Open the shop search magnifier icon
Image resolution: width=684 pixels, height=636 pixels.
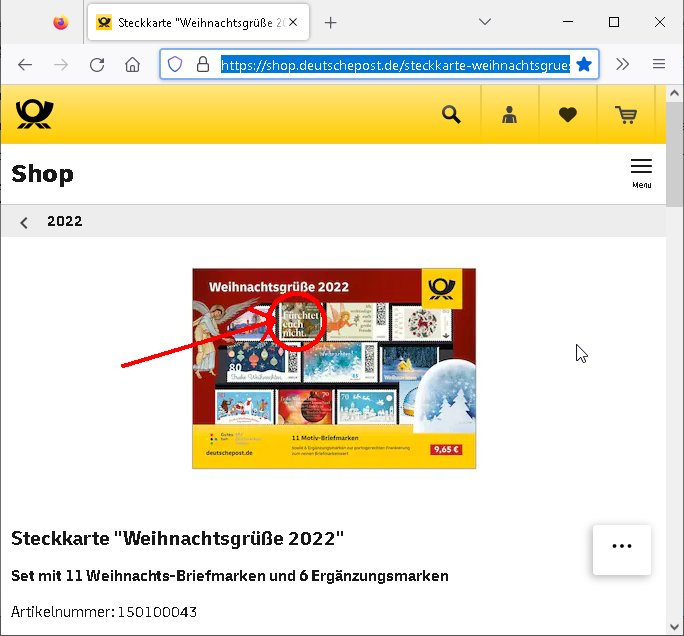(451, 115)
